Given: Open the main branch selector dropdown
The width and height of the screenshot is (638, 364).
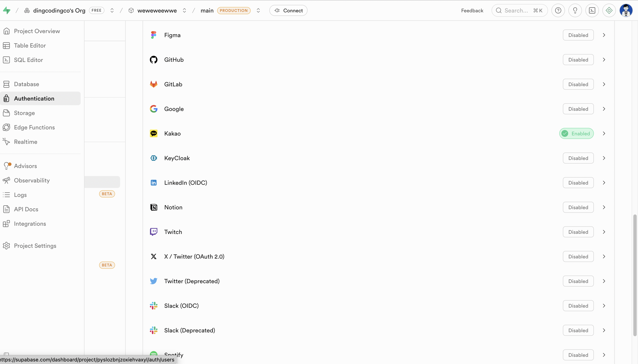Looking at the screenshot, I should 258,11.
